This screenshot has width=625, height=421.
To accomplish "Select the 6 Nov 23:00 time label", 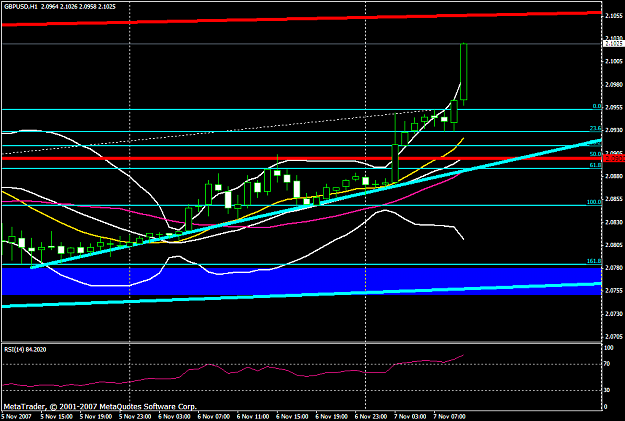I will pos(371,417).
